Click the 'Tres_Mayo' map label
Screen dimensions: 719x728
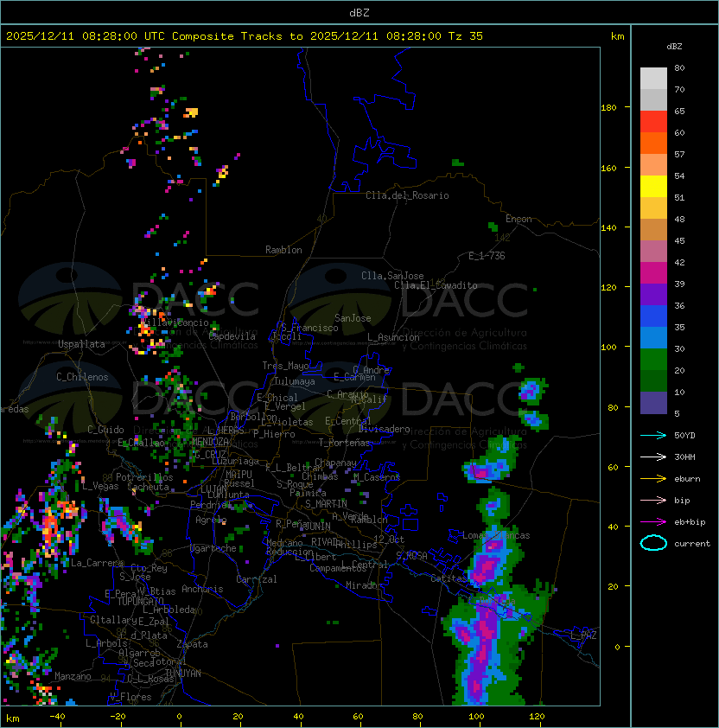(285, 366)
